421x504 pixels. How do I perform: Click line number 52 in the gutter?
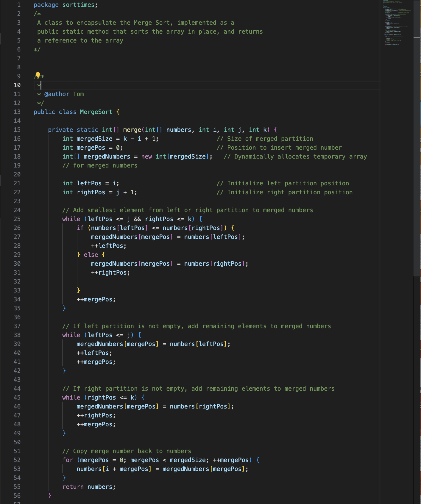coord(17,460)
